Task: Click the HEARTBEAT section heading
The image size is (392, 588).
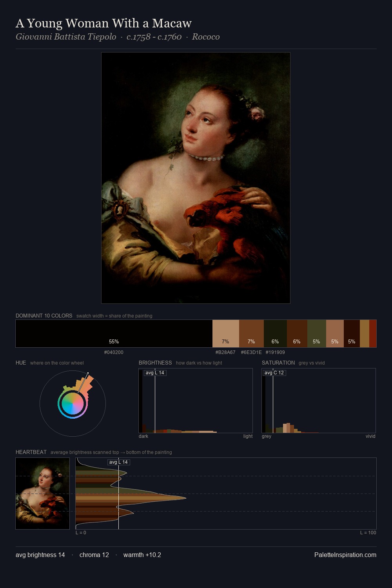Action: pos(31,452)
